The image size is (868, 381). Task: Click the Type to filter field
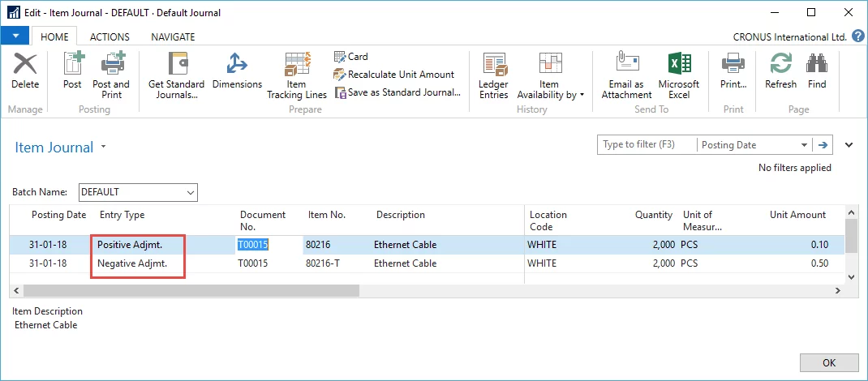click(x=647, y=145)
